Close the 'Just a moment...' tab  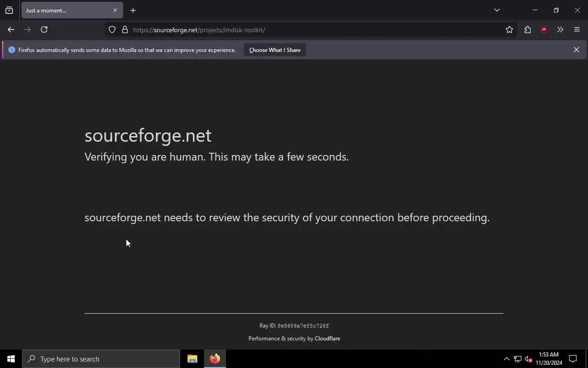pos(115,10)
